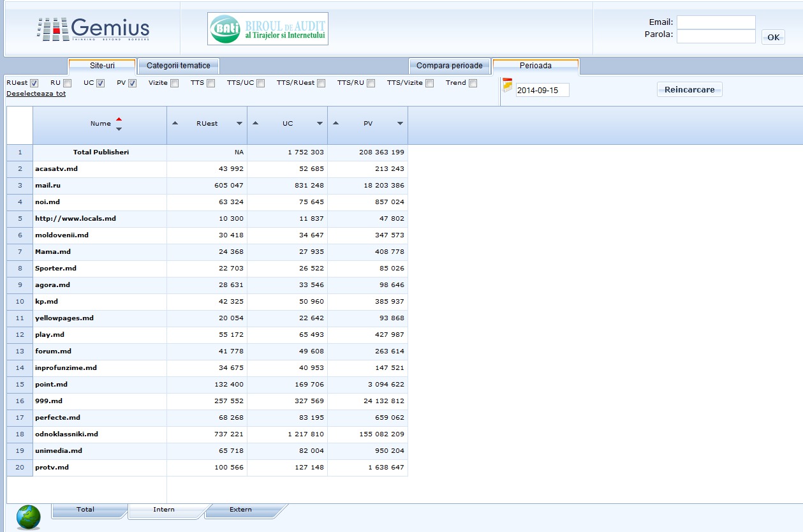Sort PV column ascending
The height and width of the screenshot is (532, 803).
[336, 123]
